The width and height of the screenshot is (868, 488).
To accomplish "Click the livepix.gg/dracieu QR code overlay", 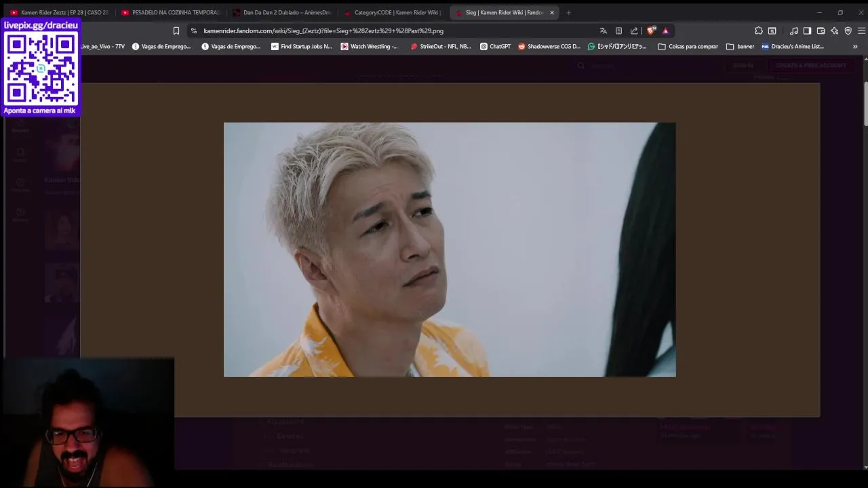I will (41, 68).
